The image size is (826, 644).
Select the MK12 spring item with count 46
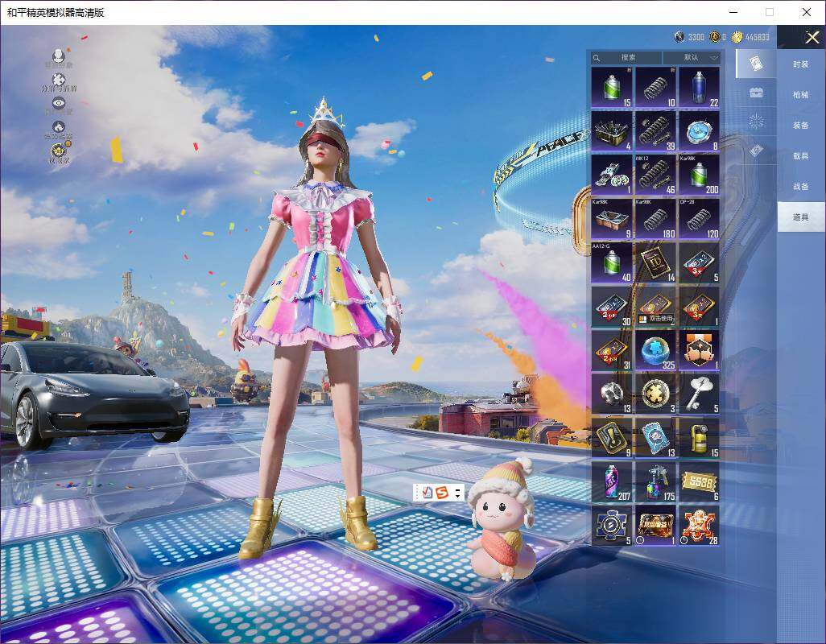[655, 175]
